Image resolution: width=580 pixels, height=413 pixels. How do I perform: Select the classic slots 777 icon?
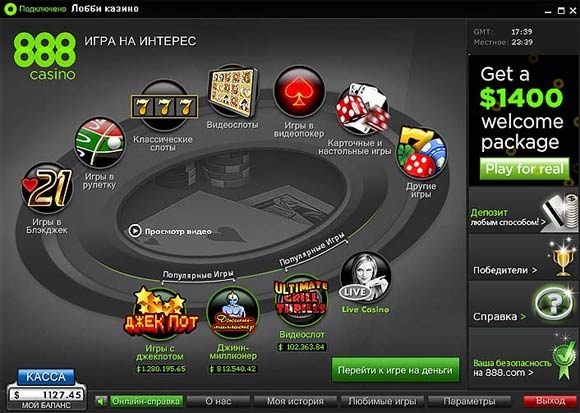tap(164, 106)
